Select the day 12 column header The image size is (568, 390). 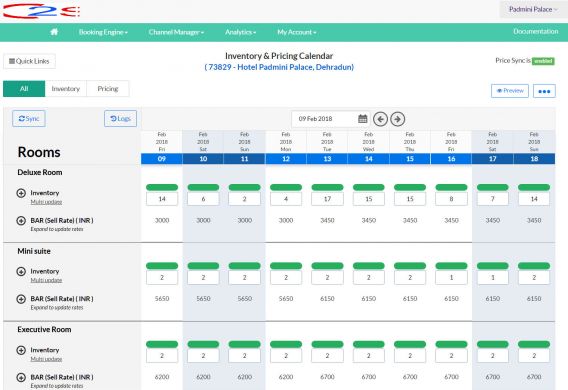click(x=286, y=159)
